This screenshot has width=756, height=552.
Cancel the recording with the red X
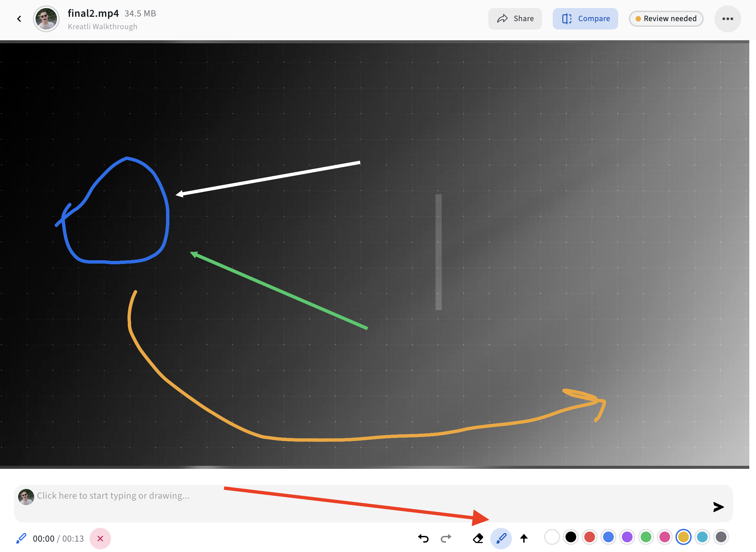[100, 538]
